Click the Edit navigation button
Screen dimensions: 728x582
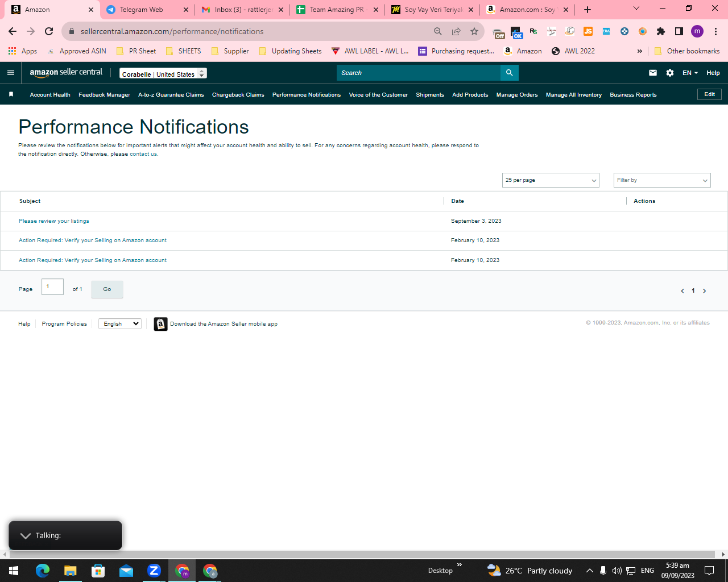(x=709, y=94)
